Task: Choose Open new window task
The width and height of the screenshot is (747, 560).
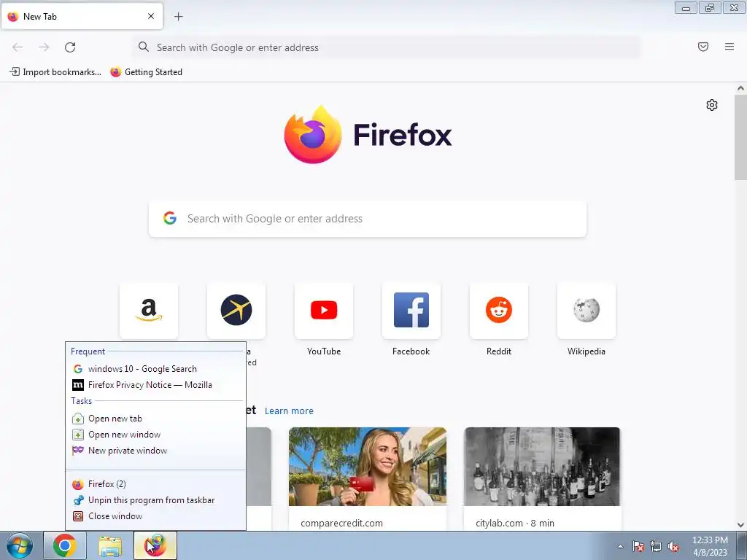Action: tap(156, 435)
